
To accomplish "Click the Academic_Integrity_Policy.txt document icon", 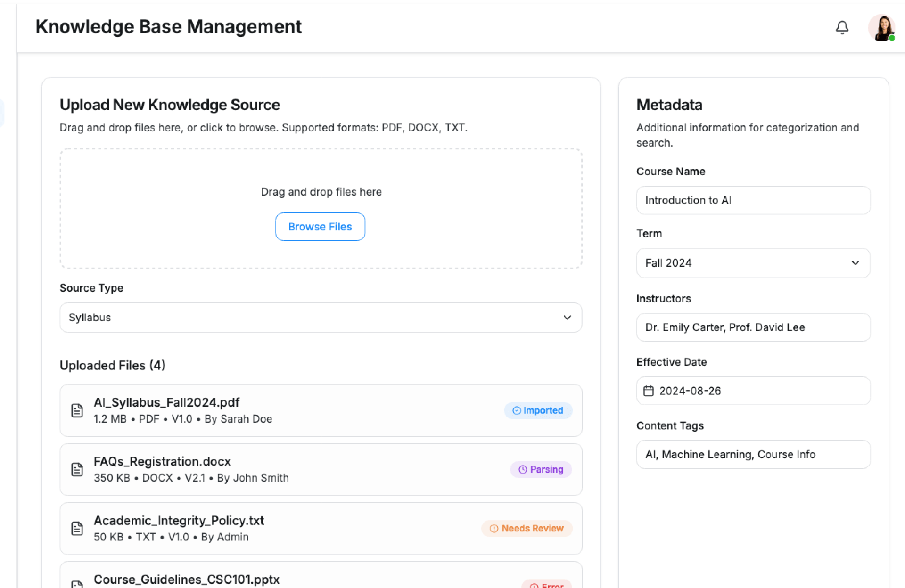I will click(x=77, y=528).
